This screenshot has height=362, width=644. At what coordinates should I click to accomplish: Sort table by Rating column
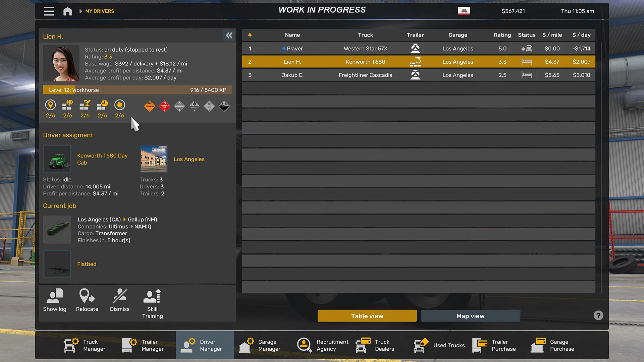click(502, 35)
